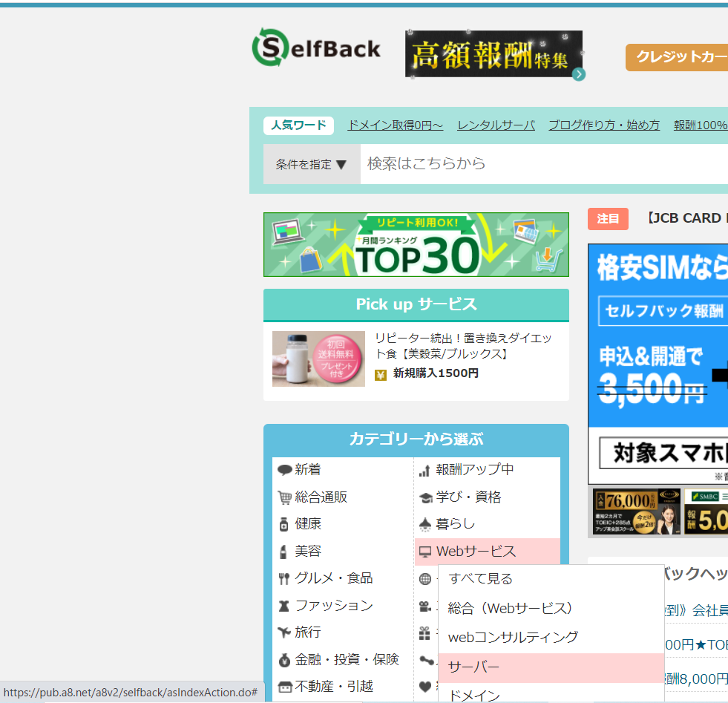Click the gift box category icon
Image resolution: width=728 pixels, height=703 pixels.
click(x=424, y=633)
